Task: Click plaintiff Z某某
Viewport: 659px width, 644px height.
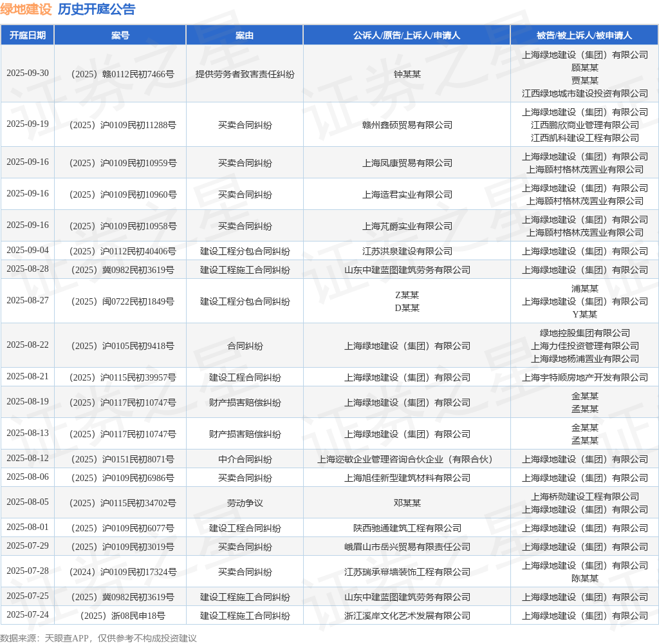Action: pyautogui.click(x=407, y=295)
